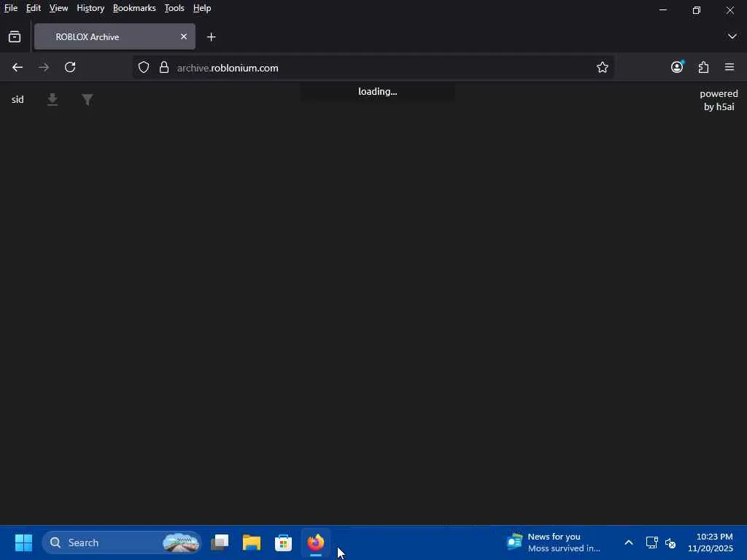
Task: Click the muted volume icon
Action: (670, 542)
